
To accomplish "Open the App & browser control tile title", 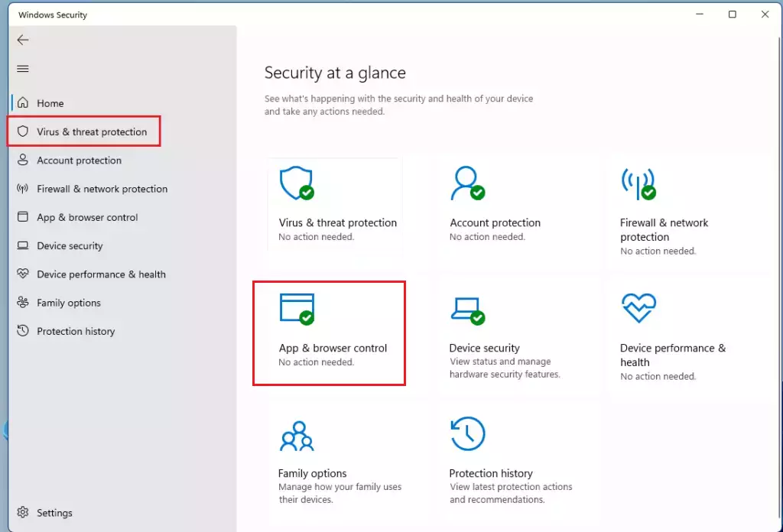I will (x=333, y=349).
